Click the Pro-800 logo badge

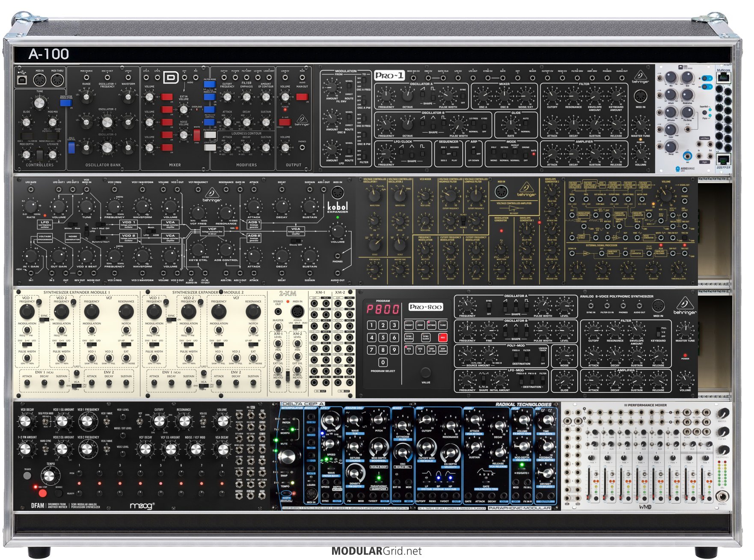point(425,307)
